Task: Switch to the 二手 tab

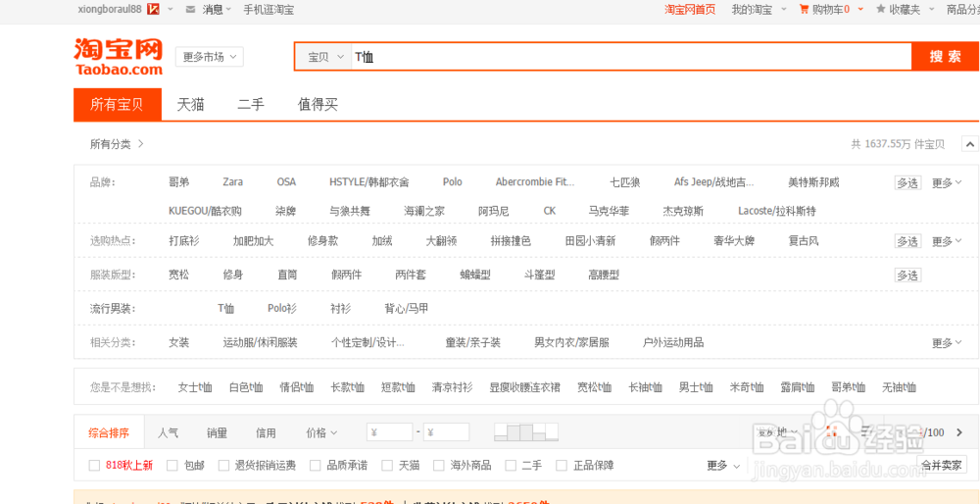Action: (251, 104)
